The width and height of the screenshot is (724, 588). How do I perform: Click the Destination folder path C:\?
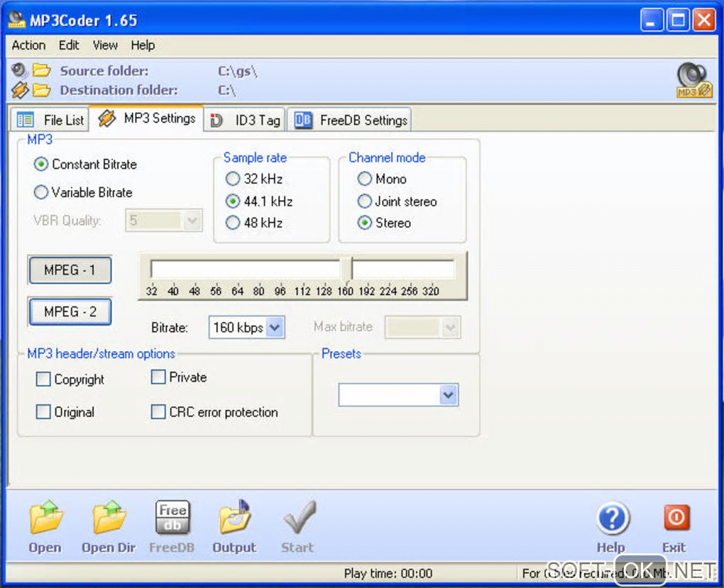pyautogui.click(x=226, y=90)
